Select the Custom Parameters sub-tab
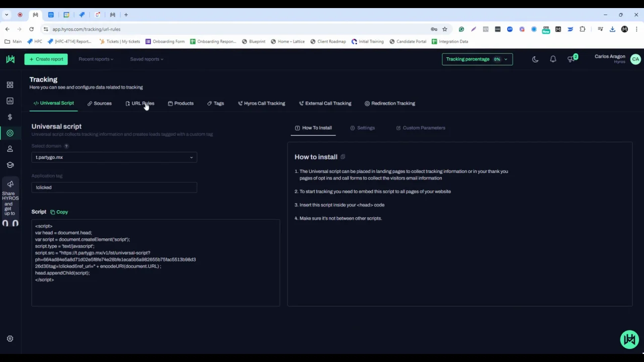The width and height of the screenshot is (644, 362). point(421,128)
